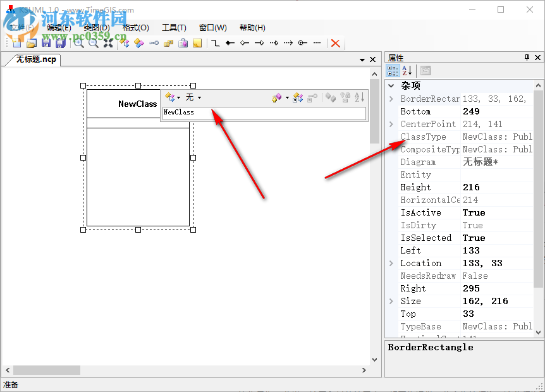Click the Open folder icon
545x392 pixels.
click(31, 43)
